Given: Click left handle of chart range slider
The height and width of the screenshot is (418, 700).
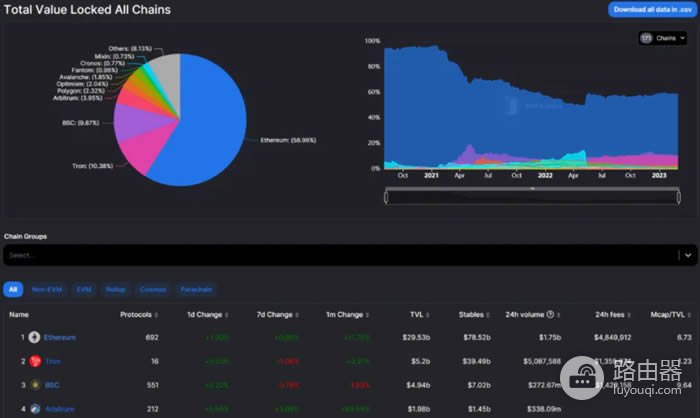Looking at the screenshot, I should coord(386,197).
